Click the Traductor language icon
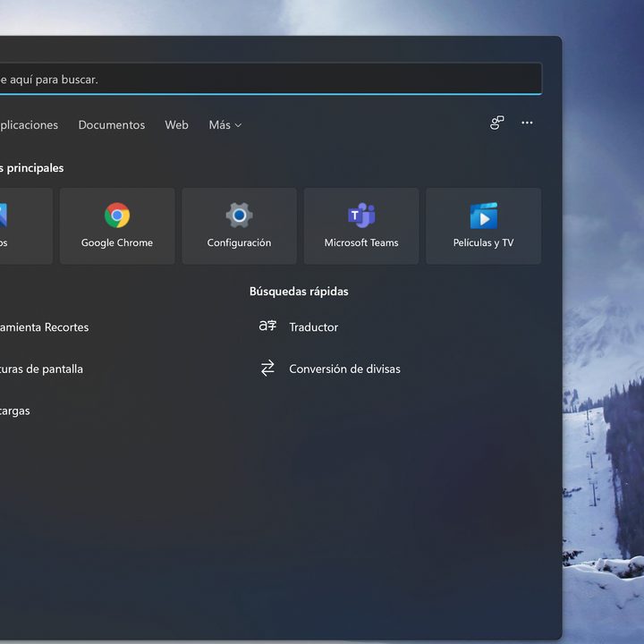Viewport: 644px width, 644px height. 267,326
